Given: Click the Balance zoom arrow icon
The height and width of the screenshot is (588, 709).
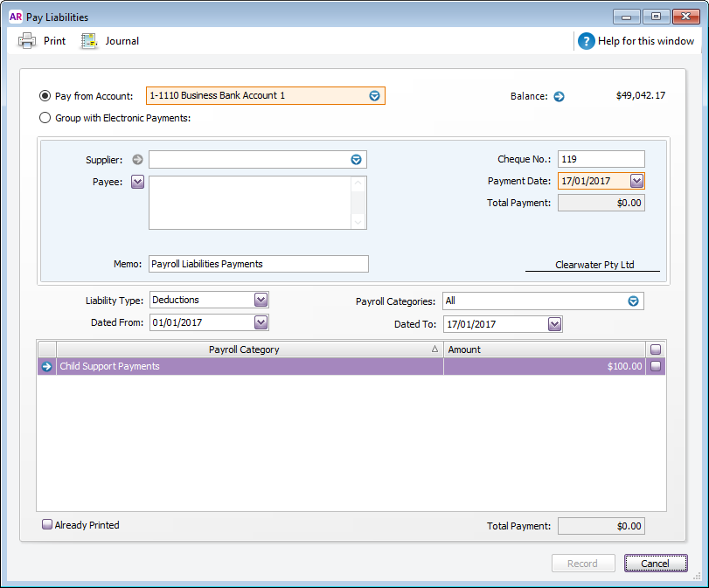Looking at the screenshot, I should pyautogui.click(x=560, y=96).
